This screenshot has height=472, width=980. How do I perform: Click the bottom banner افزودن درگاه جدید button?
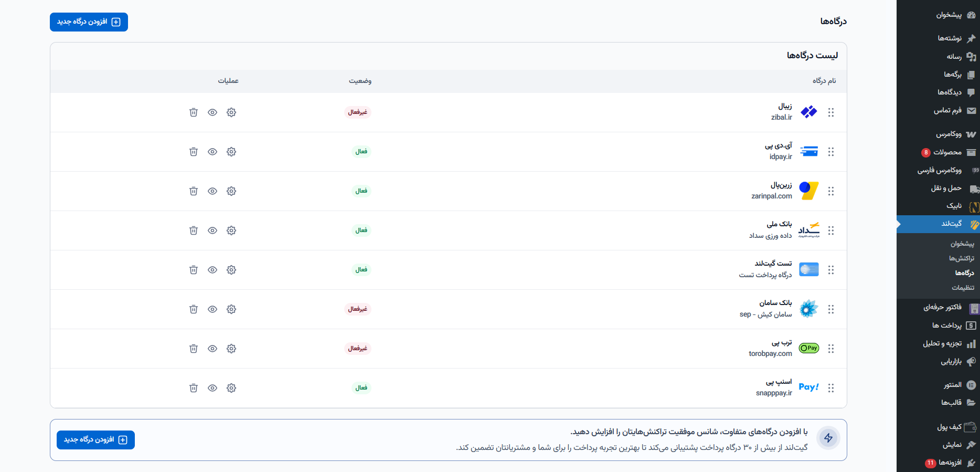(95, 440)
